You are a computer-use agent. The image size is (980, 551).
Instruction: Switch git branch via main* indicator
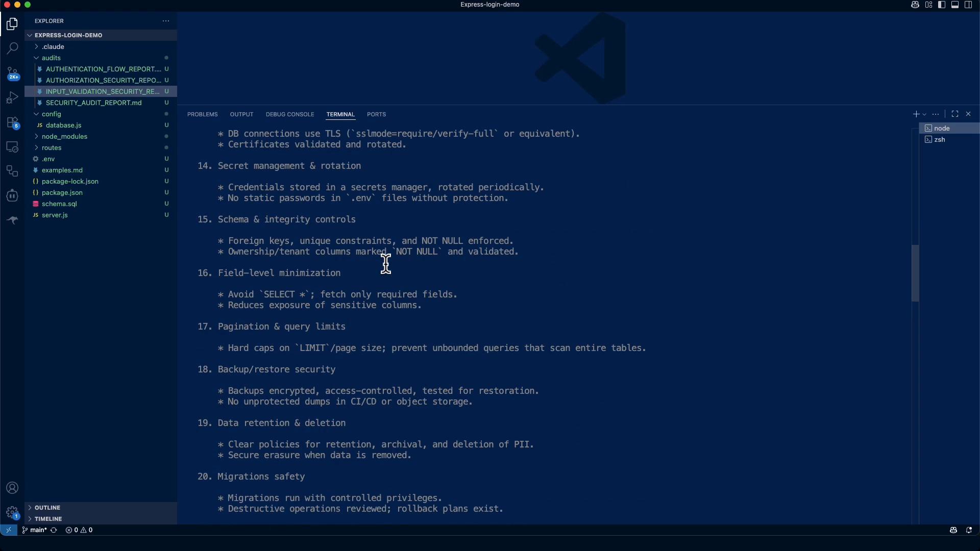[35, 530]
